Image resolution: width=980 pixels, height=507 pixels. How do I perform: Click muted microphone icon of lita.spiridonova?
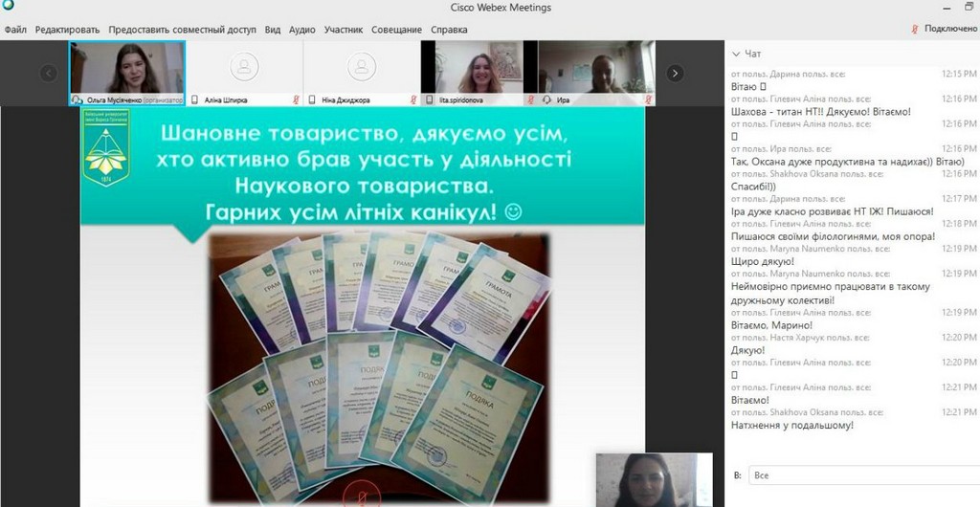pyautogui.click(x=530, y=99)
